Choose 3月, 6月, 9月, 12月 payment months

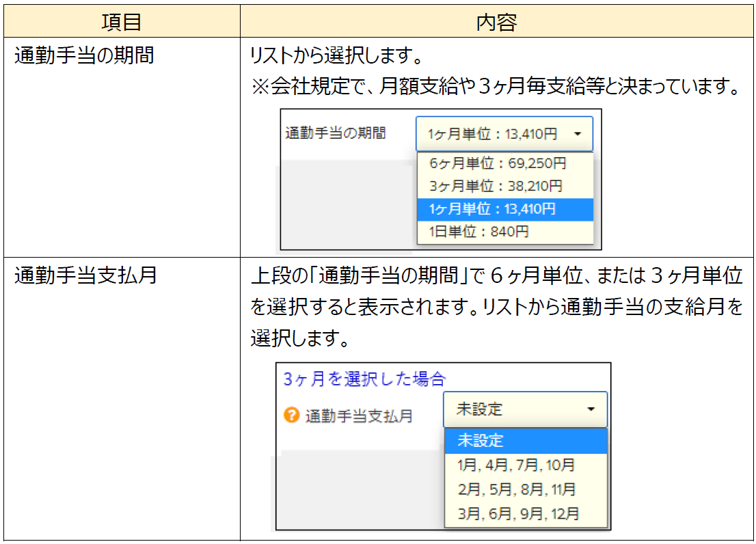518,513
